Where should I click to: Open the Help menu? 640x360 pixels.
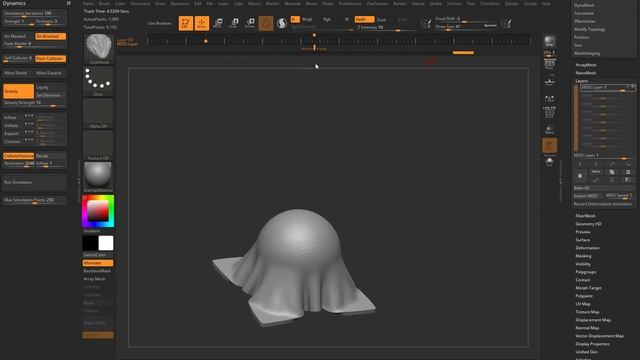tap(546, 3)
